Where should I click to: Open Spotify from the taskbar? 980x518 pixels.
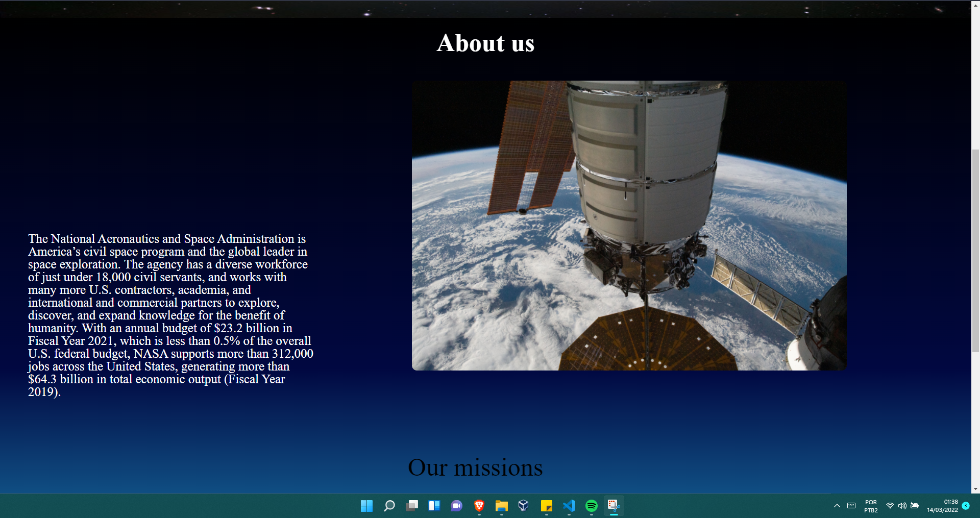591,506
